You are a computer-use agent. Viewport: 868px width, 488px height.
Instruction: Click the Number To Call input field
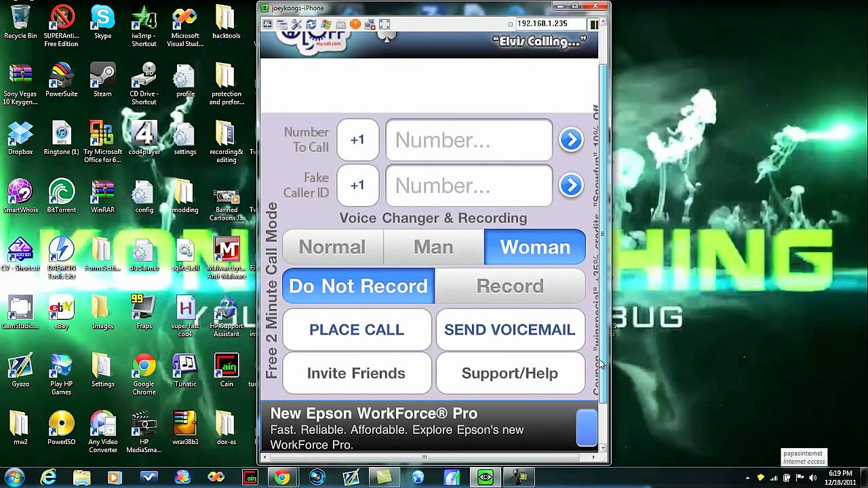coord(469,140)
